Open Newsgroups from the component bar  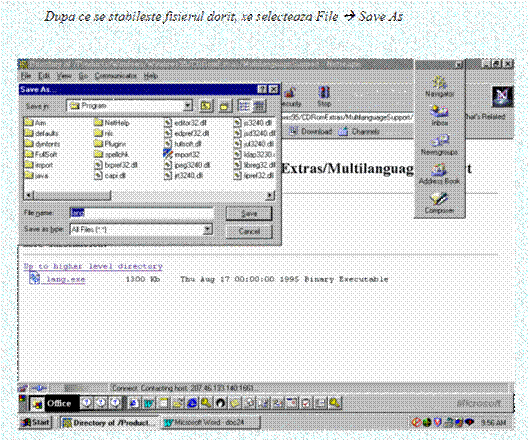pyautogui.click(x=439, y=145)
